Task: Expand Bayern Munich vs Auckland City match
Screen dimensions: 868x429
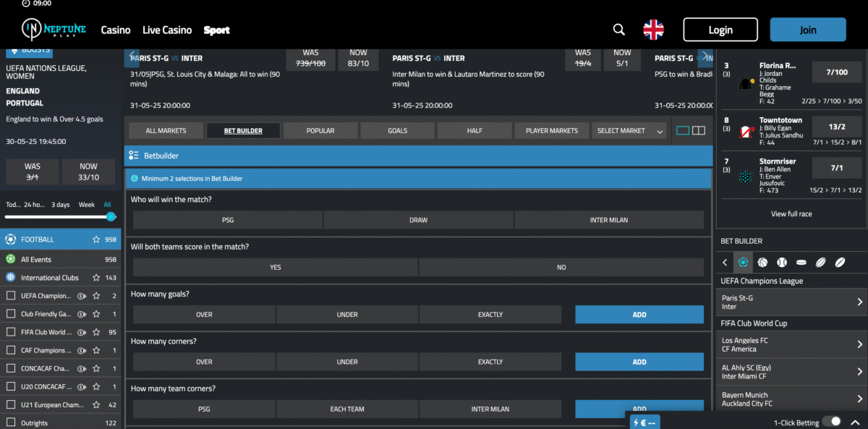Action: (x=791, y=399)
